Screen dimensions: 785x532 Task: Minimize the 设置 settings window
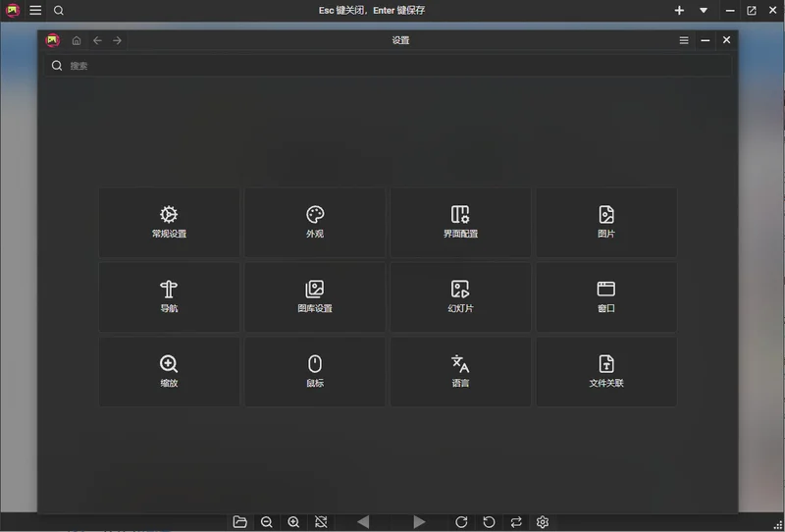[x=706, y=40]
